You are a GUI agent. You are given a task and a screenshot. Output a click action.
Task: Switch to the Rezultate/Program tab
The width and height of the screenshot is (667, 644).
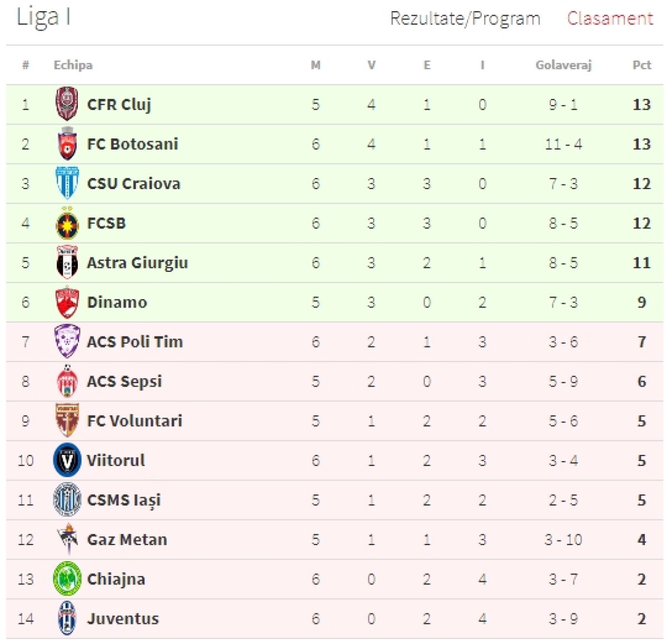point(465,19)
